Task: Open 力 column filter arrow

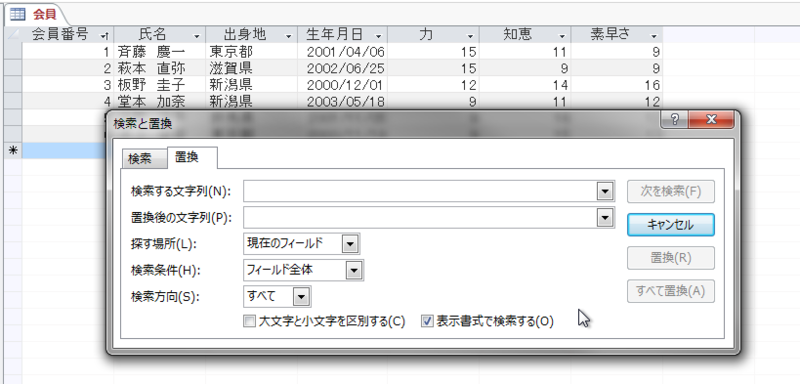Action: coord(470,36)
